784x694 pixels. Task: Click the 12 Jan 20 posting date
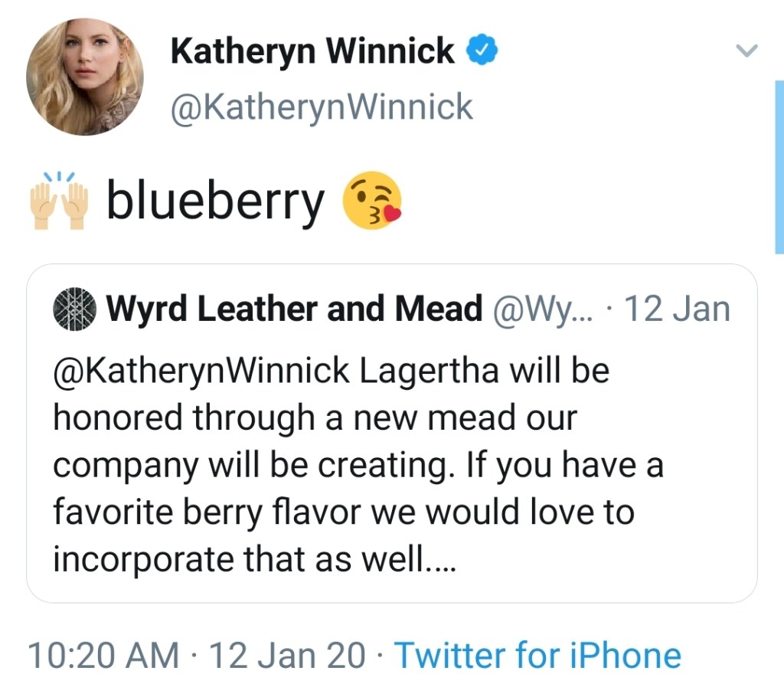(287, 656)
